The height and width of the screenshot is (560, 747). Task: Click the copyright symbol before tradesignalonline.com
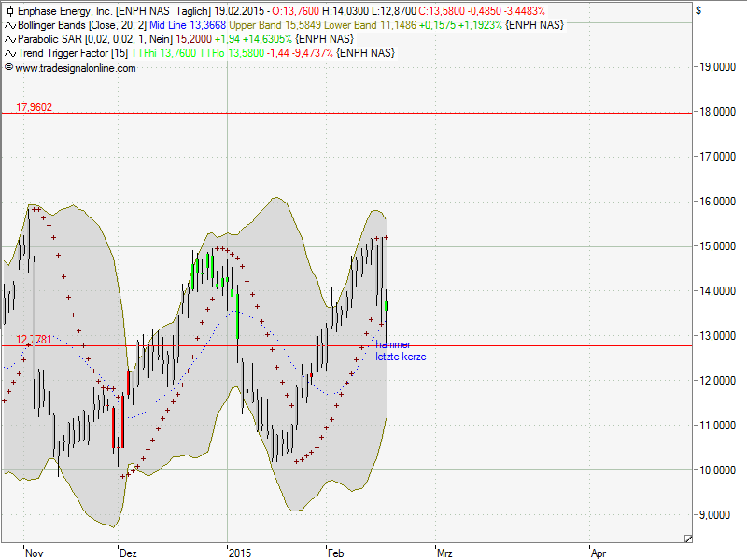9,68
